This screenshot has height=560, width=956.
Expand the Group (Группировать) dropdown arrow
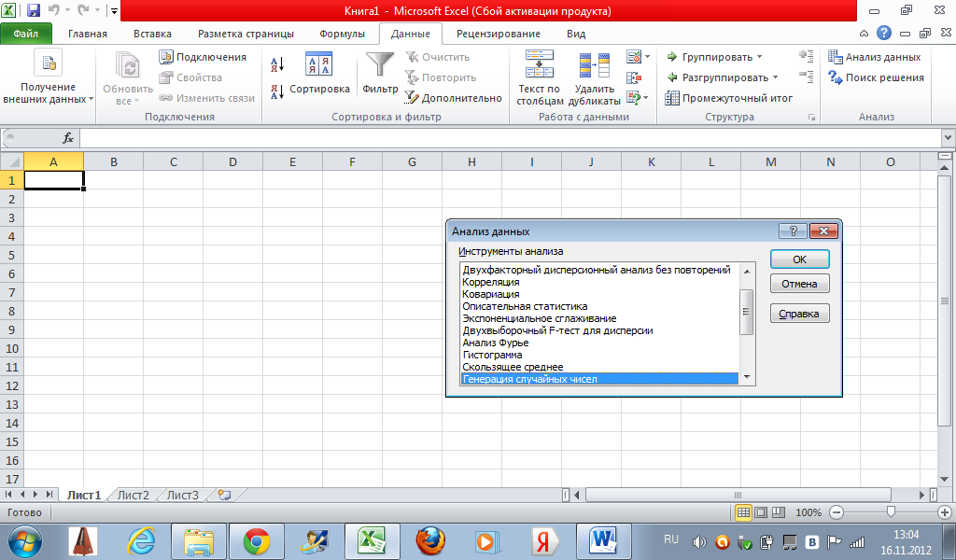point(760,57)
